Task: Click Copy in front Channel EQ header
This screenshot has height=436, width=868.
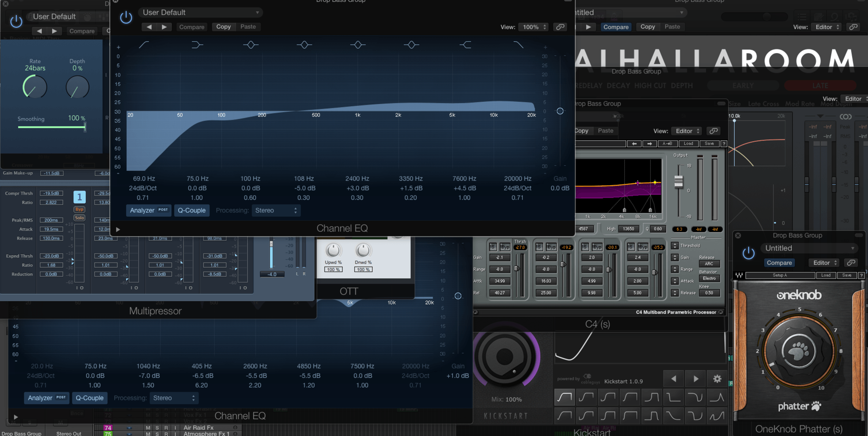Action: click(x=223, y=27)
